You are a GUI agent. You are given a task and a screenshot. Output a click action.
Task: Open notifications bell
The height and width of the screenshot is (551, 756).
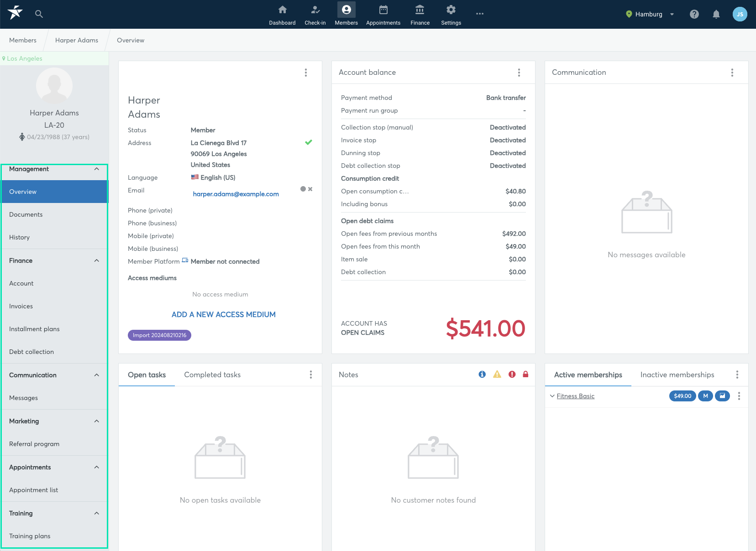[716, 14]
